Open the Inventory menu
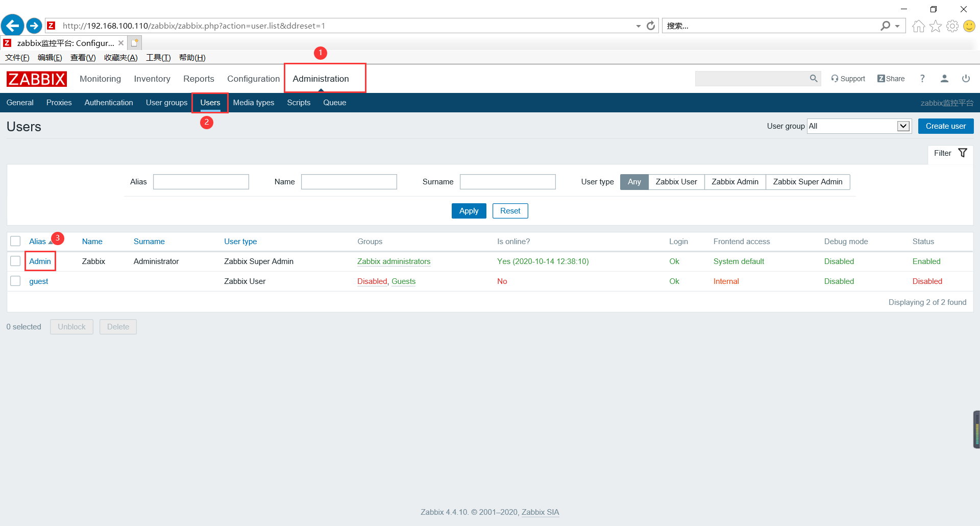The height and width of the screenshot is (526, 980). [x=152, y=79]
